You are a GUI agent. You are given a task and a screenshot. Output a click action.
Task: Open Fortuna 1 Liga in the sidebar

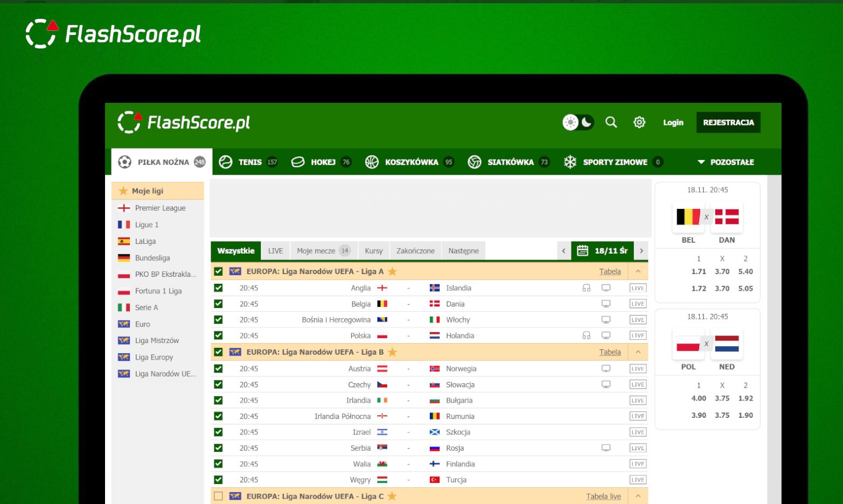point(158,291)
